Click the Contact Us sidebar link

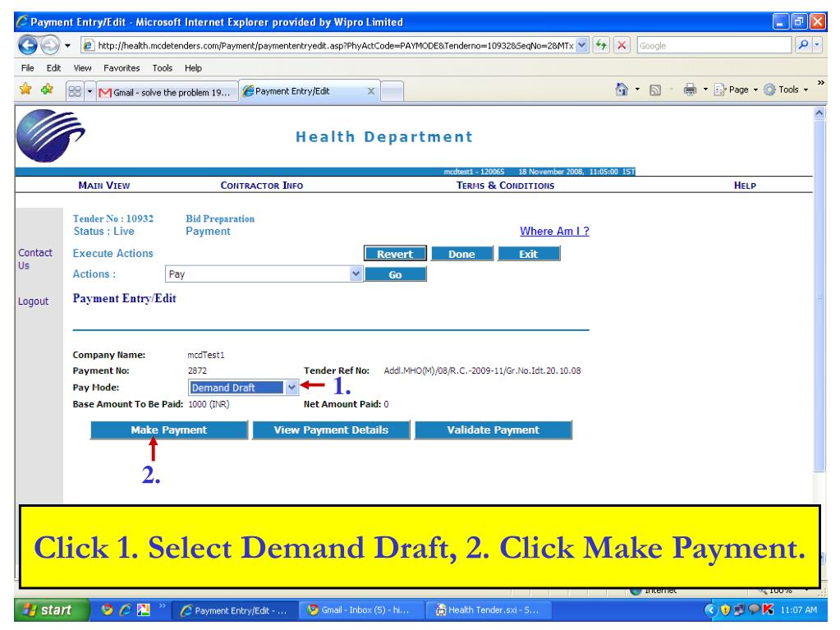34,259
